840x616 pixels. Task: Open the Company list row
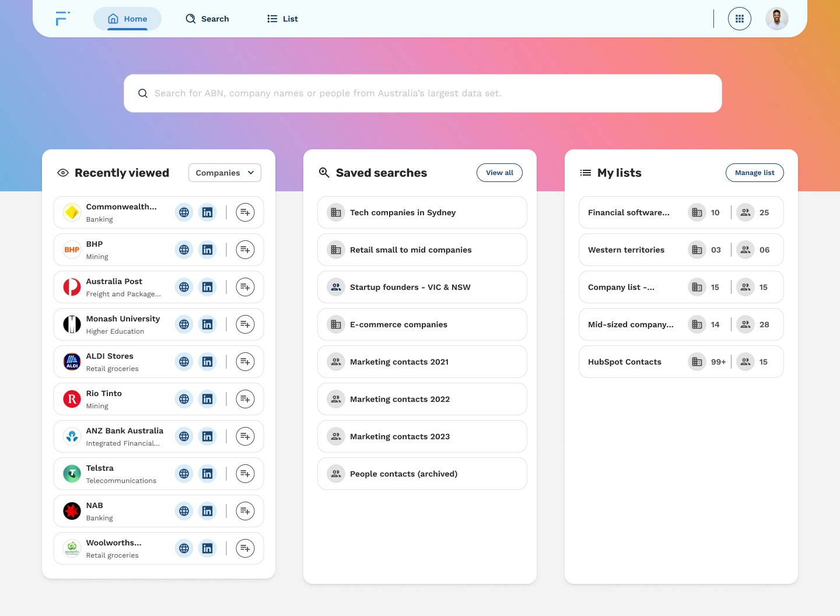point(681,287)
